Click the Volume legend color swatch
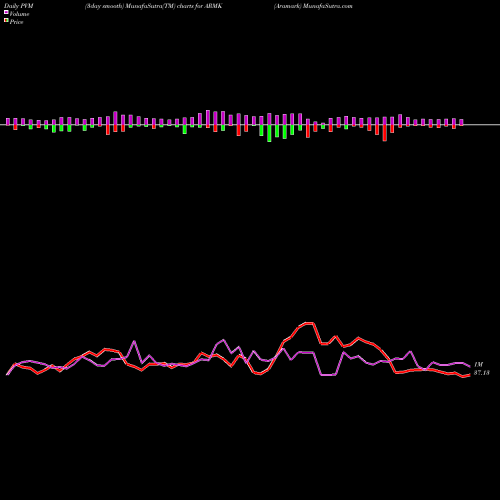 (6, 13)
